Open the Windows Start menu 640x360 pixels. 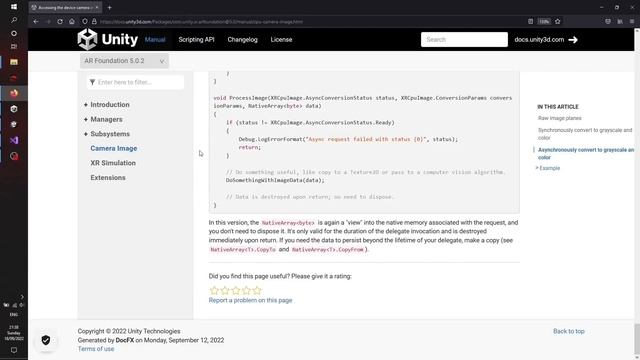tap(14, 7)
